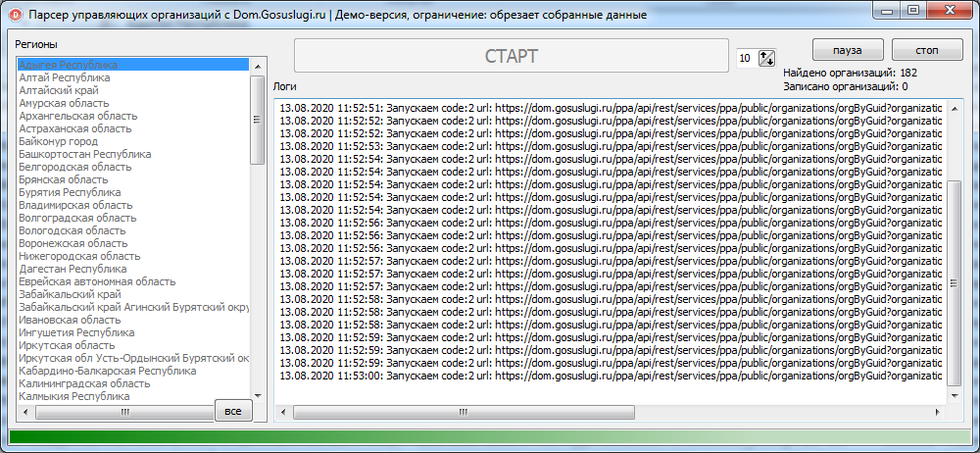Screen dimensions: 980x453
Task: Click the thread count stepper arrows
Action: click(x=766, y=59)
